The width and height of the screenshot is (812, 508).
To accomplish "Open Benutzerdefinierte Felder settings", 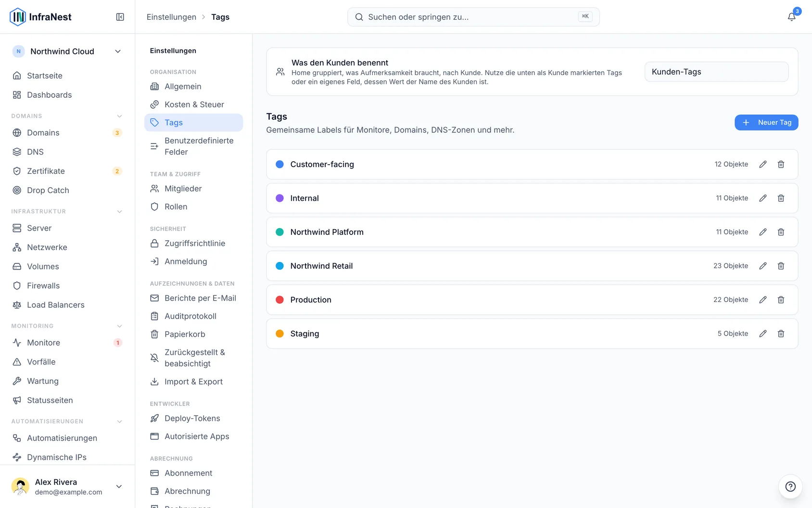I will 193,146.
